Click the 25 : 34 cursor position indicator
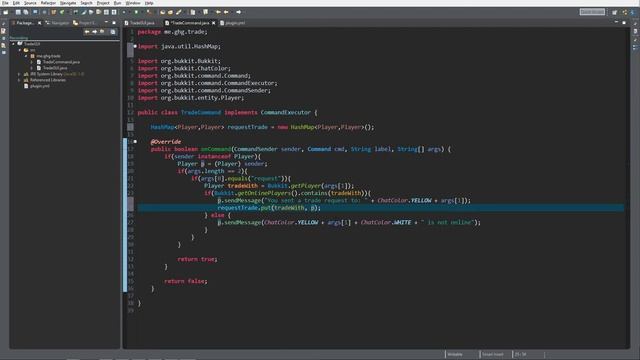Screen dimensions: 640x360 pos(520,354)
